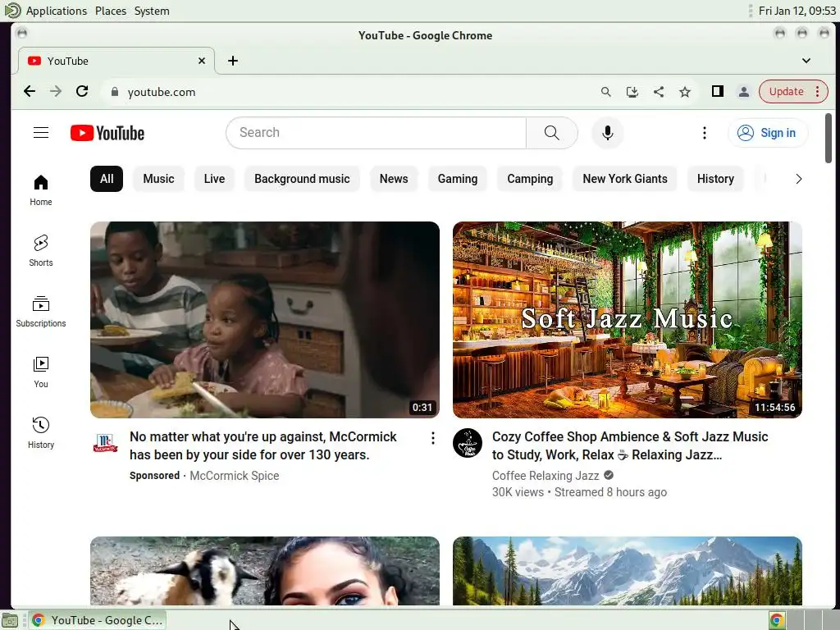Click the clock showing Fri Jan 12
Screen dimensions: 840x630
click(797, 11)
